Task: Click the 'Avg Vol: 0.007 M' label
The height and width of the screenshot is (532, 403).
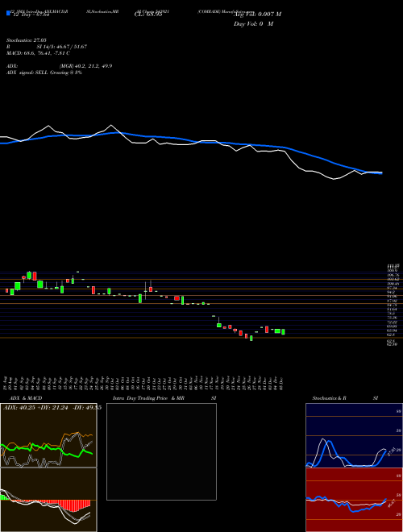Action: click(x=257, y=15)
